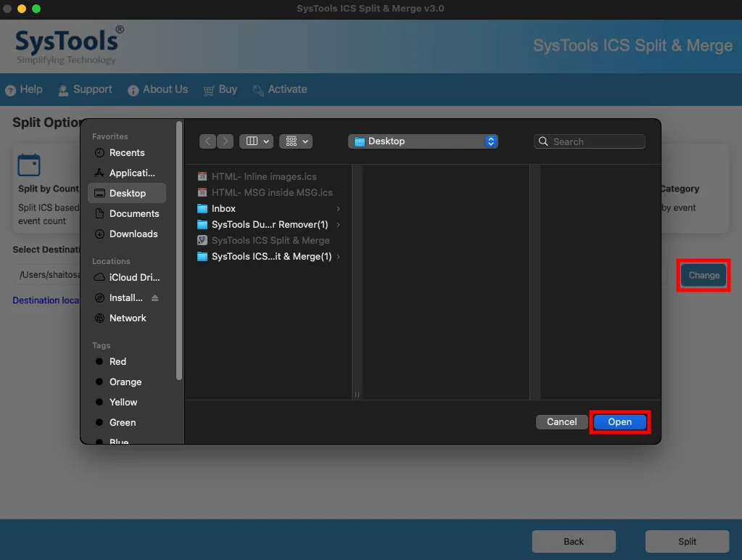Expand SysTools ICS...it & Merge(1) chevron

[x=338, y=257]
